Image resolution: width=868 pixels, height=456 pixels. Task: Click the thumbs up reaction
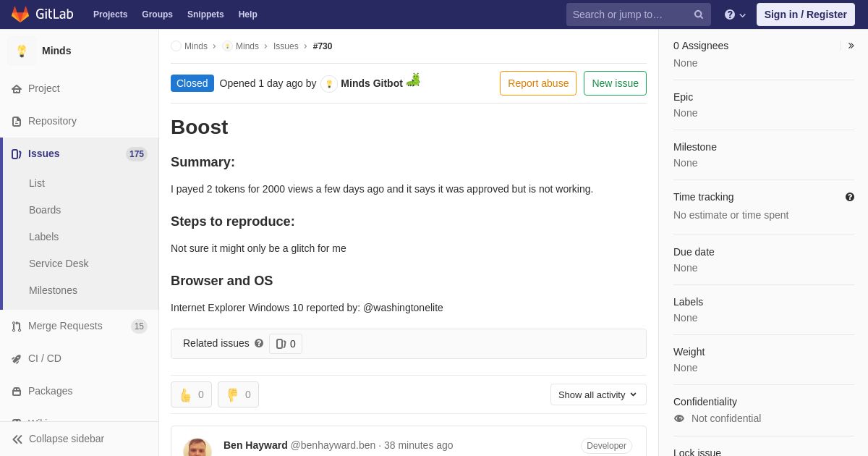tap(191, 394)
